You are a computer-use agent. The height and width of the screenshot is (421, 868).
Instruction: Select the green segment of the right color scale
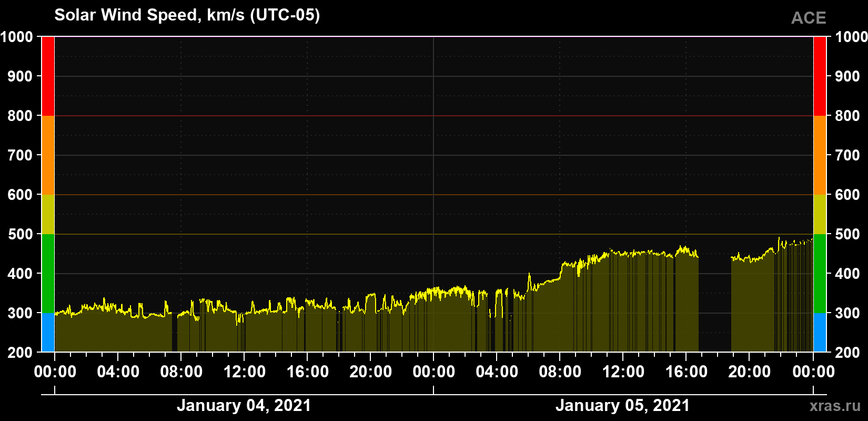(820, 274)
